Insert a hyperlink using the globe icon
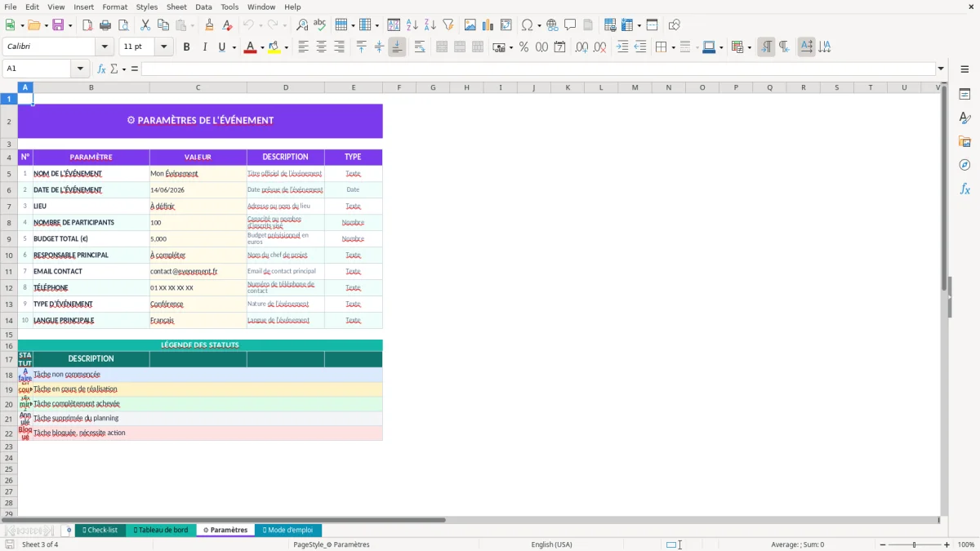980x551 pixels. tap(552, 25)
